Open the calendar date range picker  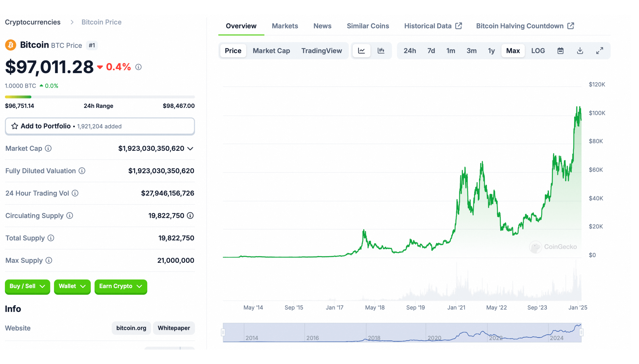click(560, 51)
